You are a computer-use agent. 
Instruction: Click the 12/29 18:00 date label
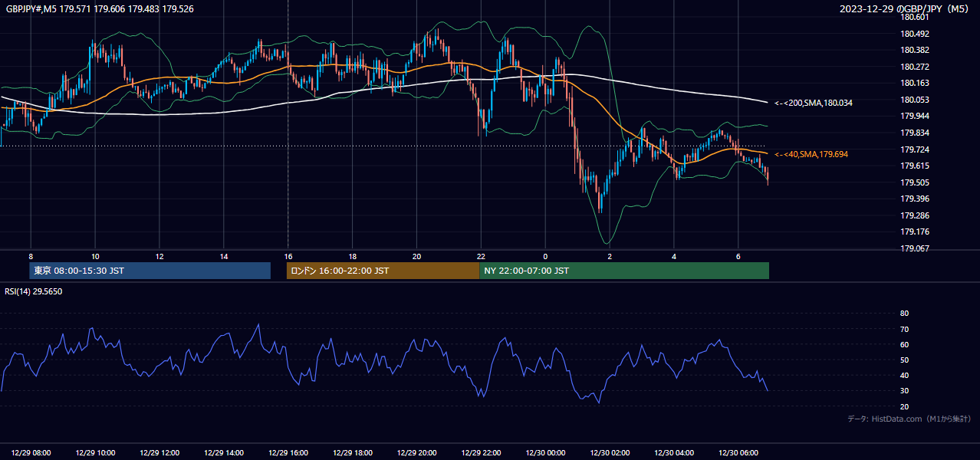[x=353, y=453]
